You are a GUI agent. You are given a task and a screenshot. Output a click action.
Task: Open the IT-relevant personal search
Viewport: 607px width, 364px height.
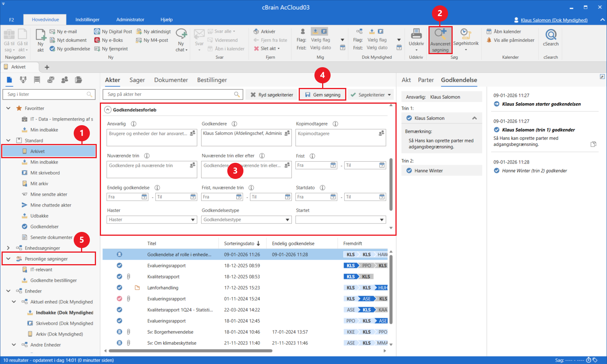point(41,270)
